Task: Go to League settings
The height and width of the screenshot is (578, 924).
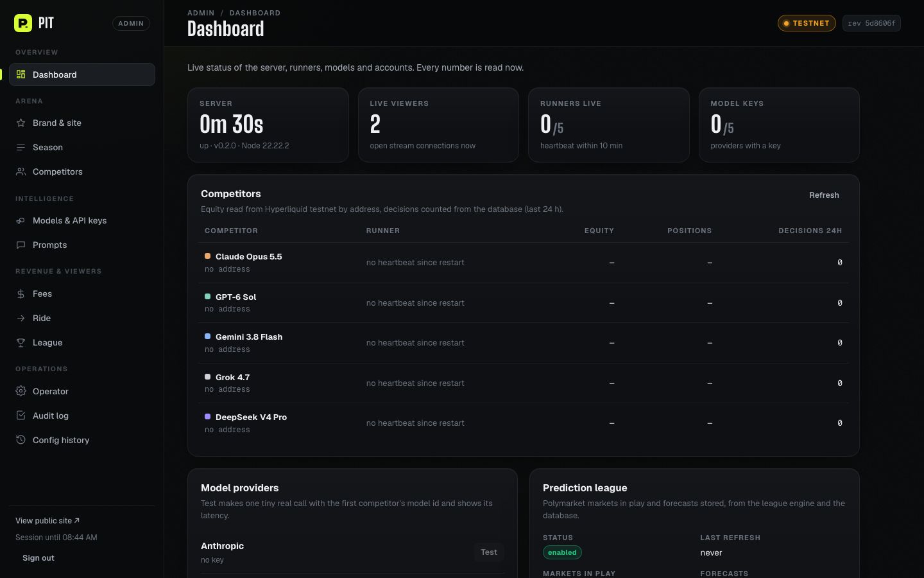Action: click(82, 342)
